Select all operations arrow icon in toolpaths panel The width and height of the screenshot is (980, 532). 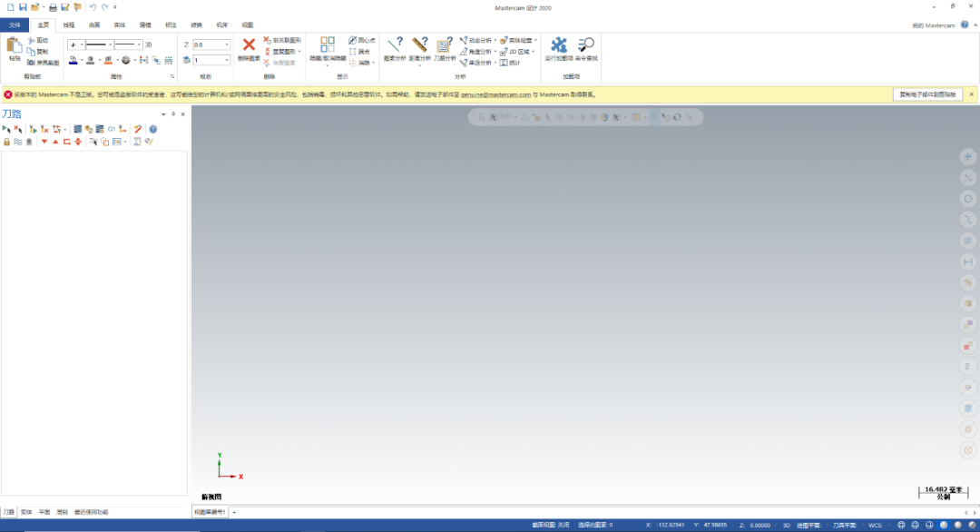pos(6,130)
